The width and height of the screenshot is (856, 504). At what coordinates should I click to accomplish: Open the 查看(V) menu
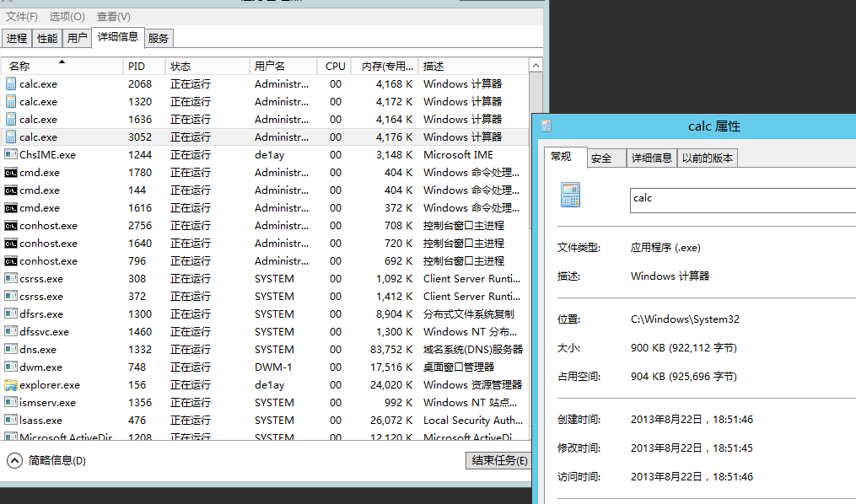114,17
